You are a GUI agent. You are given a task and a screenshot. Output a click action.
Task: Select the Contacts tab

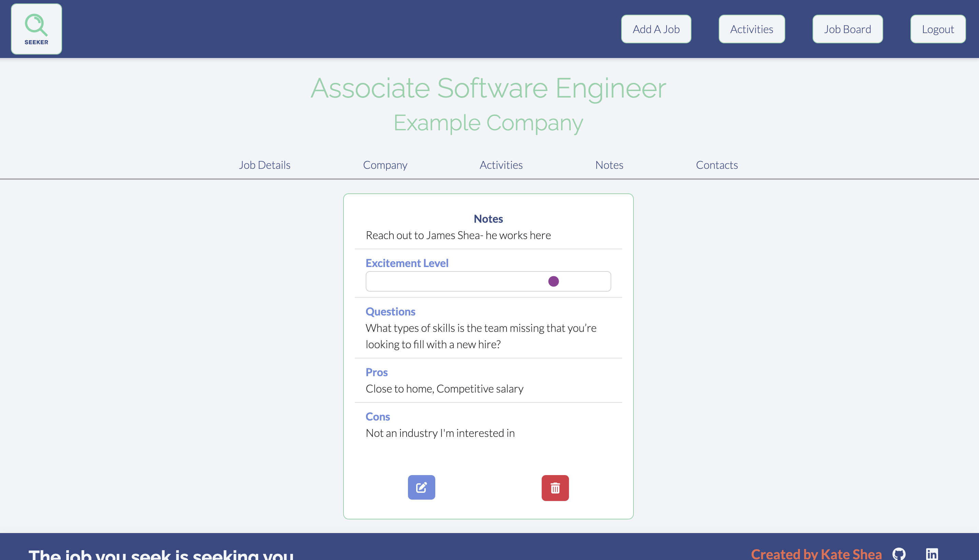[717, 165]
